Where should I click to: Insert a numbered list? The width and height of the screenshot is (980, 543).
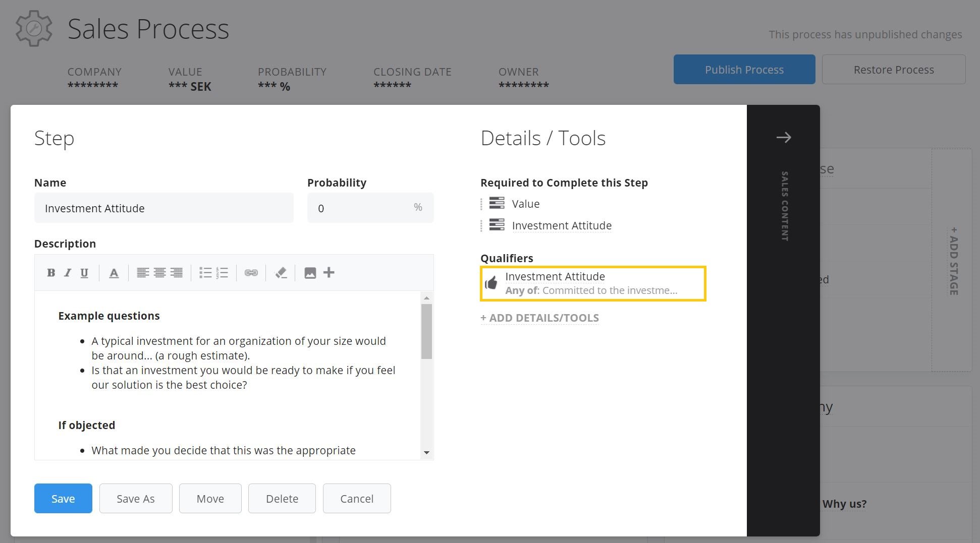(222, 273)
